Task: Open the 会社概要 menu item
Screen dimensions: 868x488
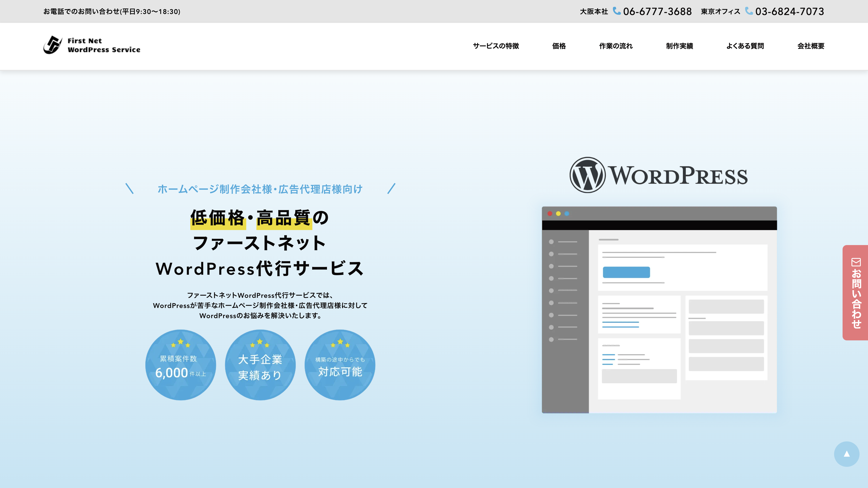Action: (811, 46)
